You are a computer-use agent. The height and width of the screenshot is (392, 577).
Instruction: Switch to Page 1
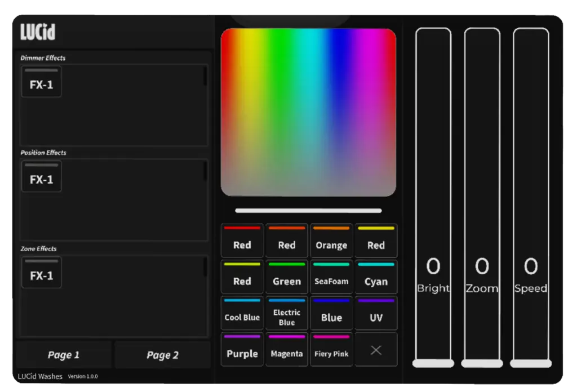point(64,355)
